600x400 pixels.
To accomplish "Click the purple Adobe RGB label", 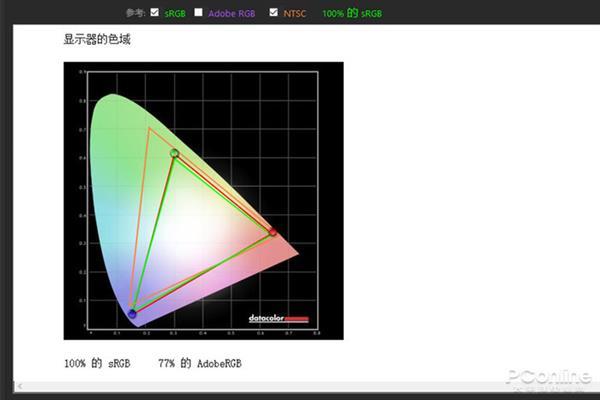I will [231, 14].
